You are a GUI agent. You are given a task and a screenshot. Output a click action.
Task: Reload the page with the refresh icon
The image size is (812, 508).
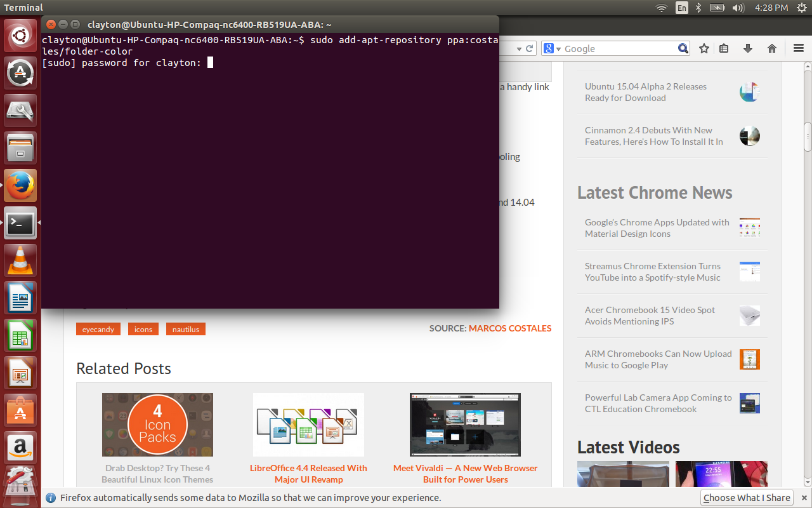pyautogui.click(x=530, y=48)
